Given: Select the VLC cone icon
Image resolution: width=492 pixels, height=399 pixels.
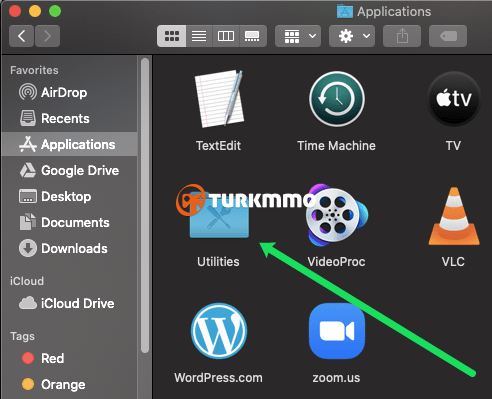Looking at the screenshot, I should [x=454, y=216].
